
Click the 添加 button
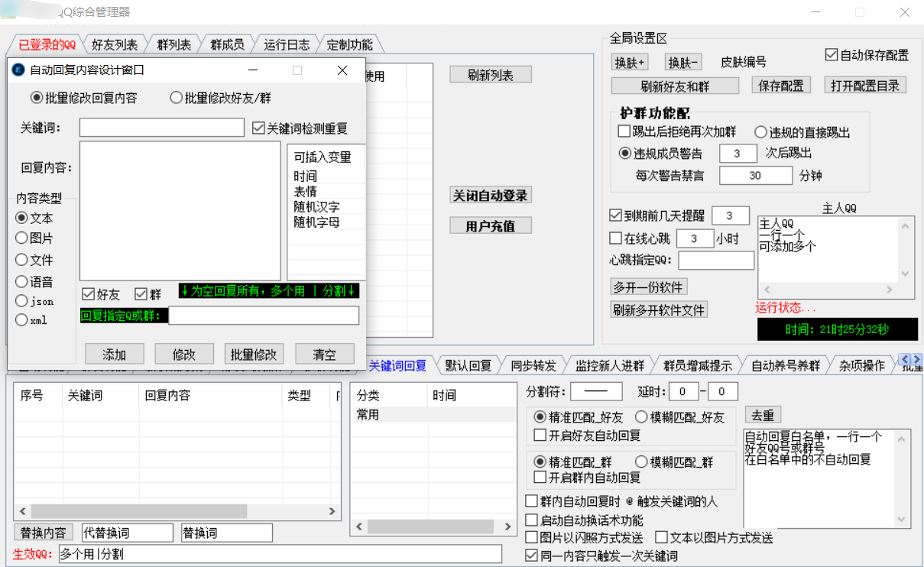point(114,354)
